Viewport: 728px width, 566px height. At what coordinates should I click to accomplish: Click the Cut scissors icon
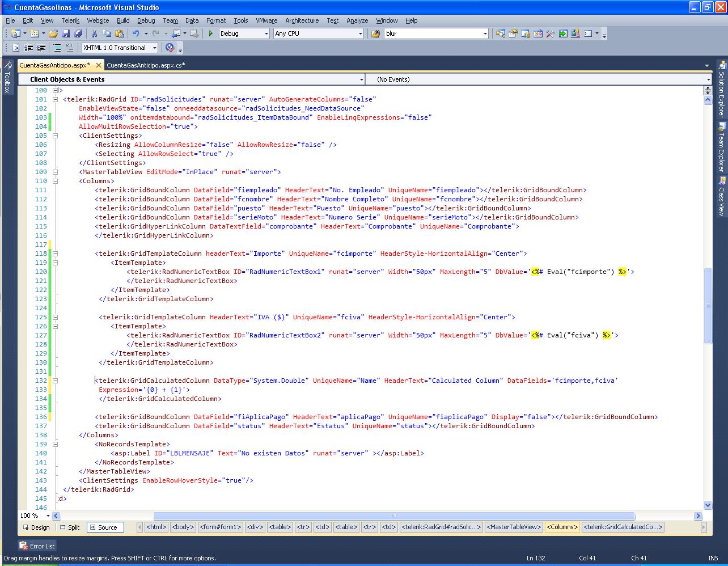pyautogui.click(x=94, y=33)
